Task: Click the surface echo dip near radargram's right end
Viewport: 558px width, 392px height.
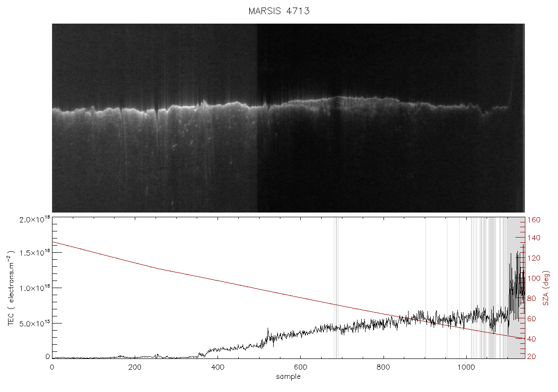Action: tap(484, 113)
